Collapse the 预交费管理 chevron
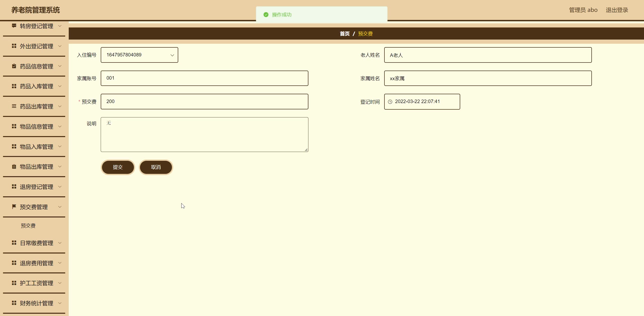The width and height of the screenshot is (644, 316). point(60,207)
